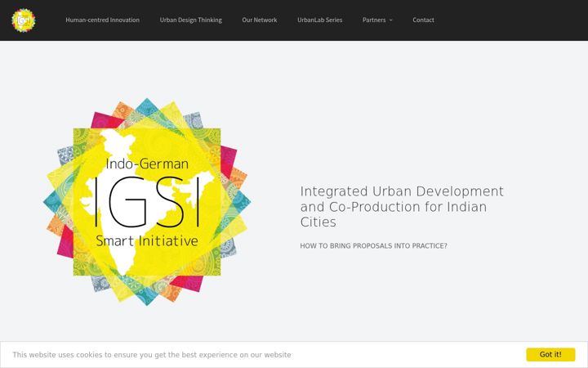Image resolution: width=588 pixels, height=368 pixels.
Task: Expand the Partners dropdown menu
Action: point(377,20)
